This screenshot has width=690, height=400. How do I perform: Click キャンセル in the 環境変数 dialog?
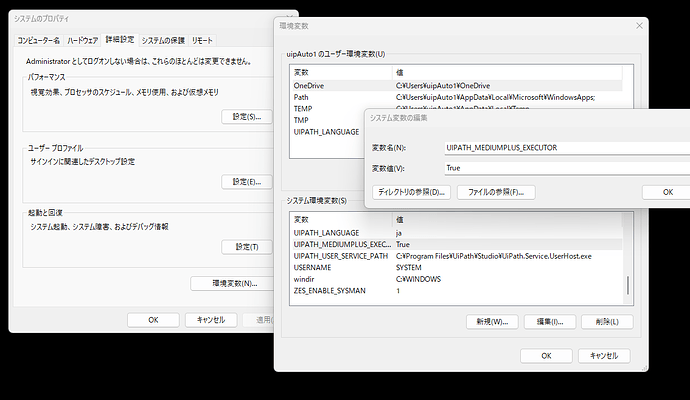(x=604, y=356)
